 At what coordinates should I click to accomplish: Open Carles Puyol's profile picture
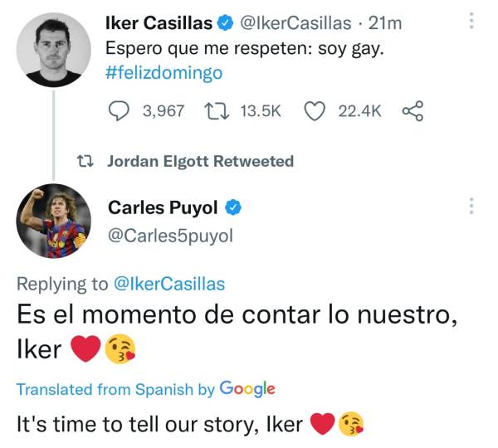[55, 222]
